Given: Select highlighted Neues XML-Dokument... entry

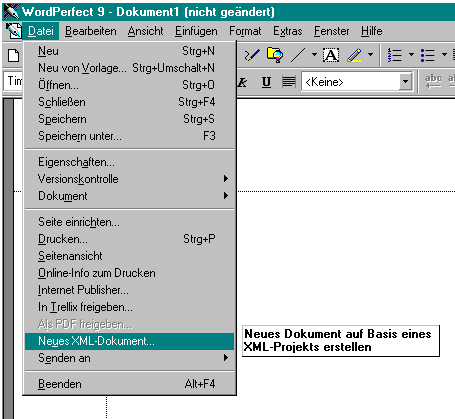Looking at the screenshot, I should click(129, 341).
